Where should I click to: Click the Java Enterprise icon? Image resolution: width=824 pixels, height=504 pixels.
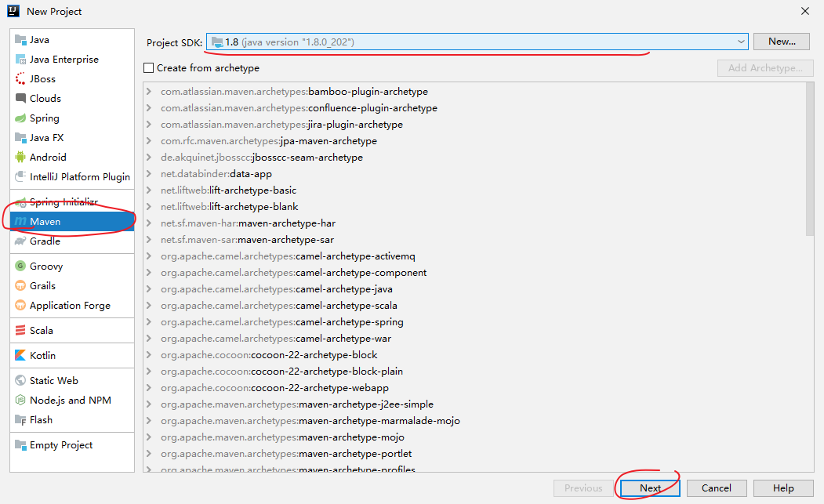[x=20, y=60]
